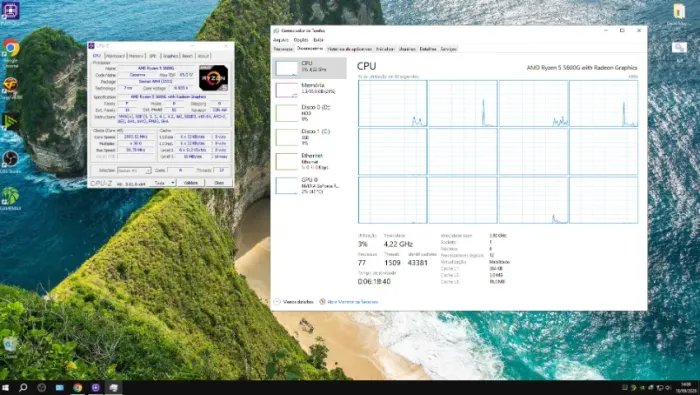The width and height of the screenshot is (700, 395).
Task: Open the Windows Start menu
Action: [x=6, y=387]
